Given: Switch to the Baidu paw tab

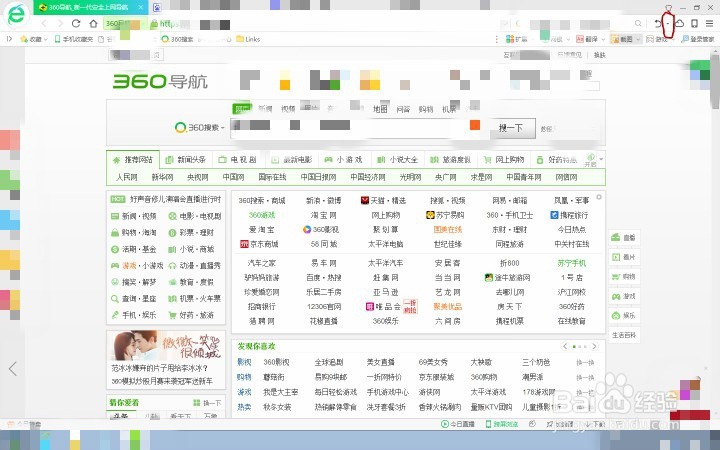Looking at the screenshot, I should pyautogui.click(x=157, y=7).
